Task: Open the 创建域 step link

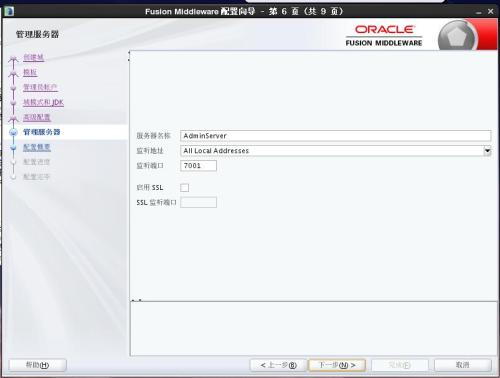Action: pos(33,57)
